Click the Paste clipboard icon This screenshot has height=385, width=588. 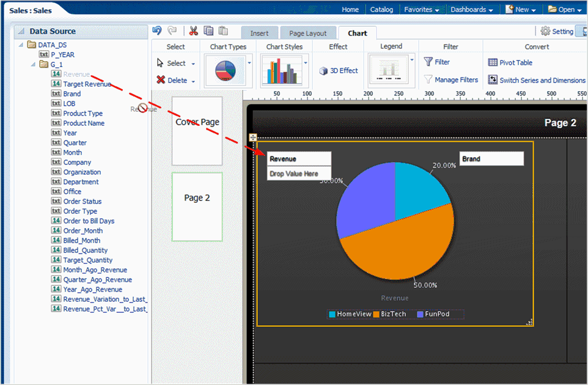pyautogui.click(x=223, y=31)
